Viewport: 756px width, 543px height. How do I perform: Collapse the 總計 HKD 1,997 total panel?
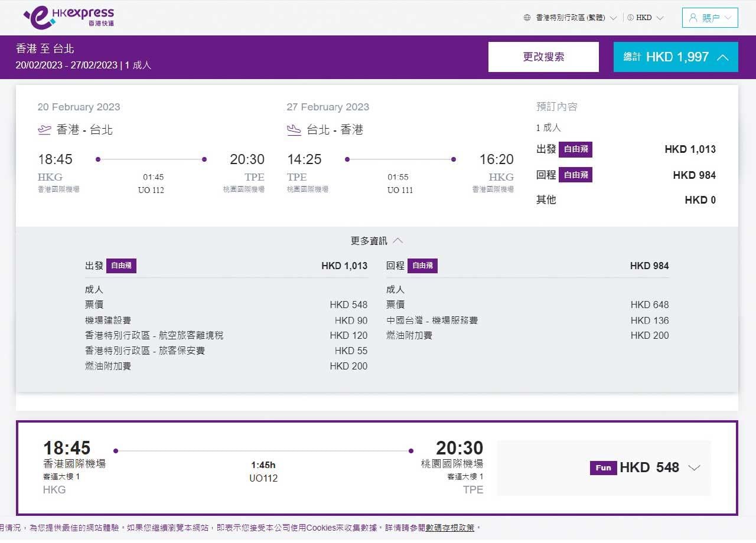676,57
